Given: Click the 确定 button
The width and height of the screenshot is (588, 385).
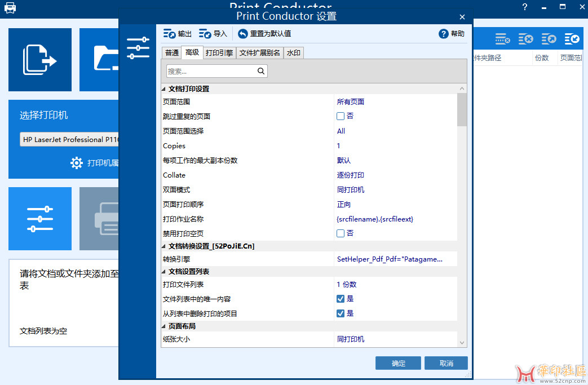Looking at the screenshot, I should (397, 362).
